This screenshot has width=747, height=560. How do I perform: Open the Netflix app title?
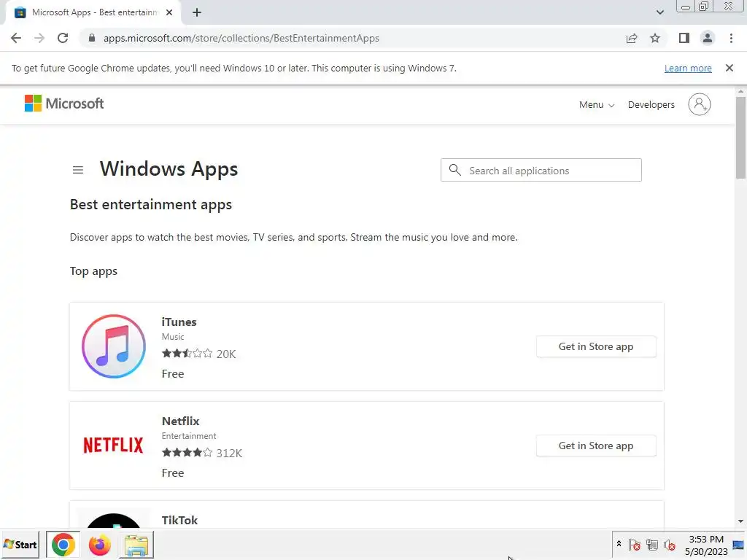tap(181, 421)
